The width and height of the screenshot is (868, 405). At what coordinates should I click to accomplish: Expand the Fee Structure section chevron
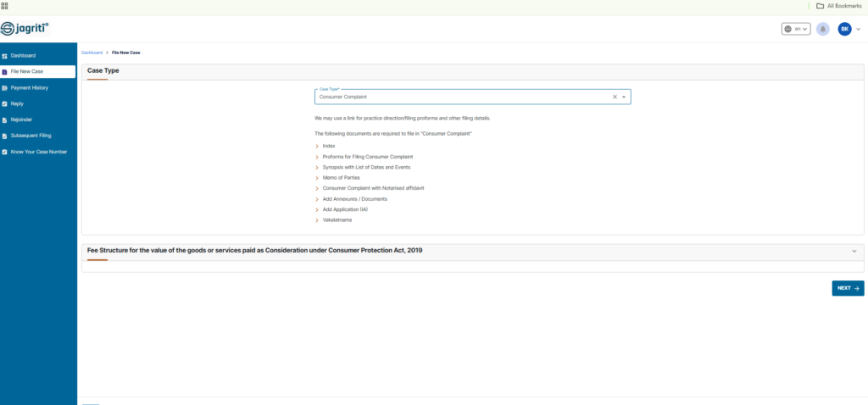[x=854, y=251]
